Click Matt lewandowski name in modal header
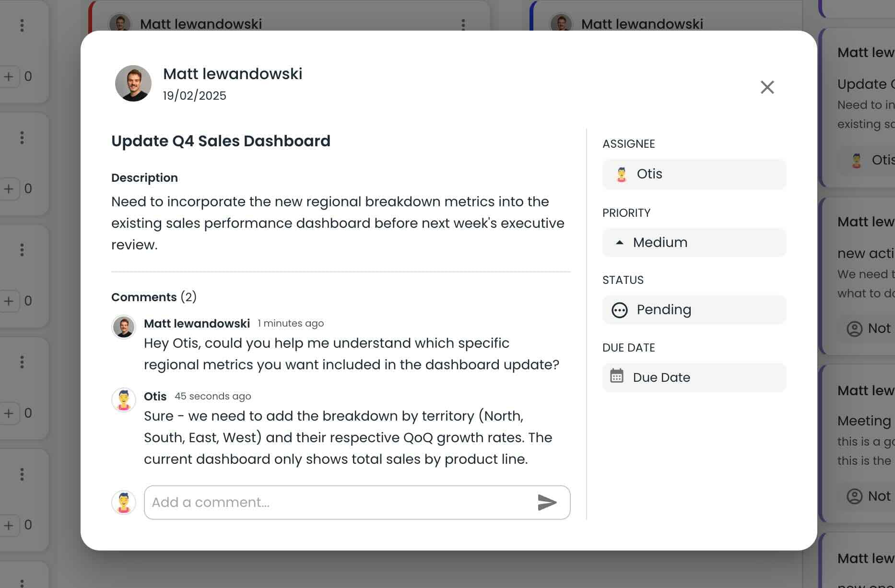The width and height of the screenshot is (895, 588). click(x=233, y=74)
